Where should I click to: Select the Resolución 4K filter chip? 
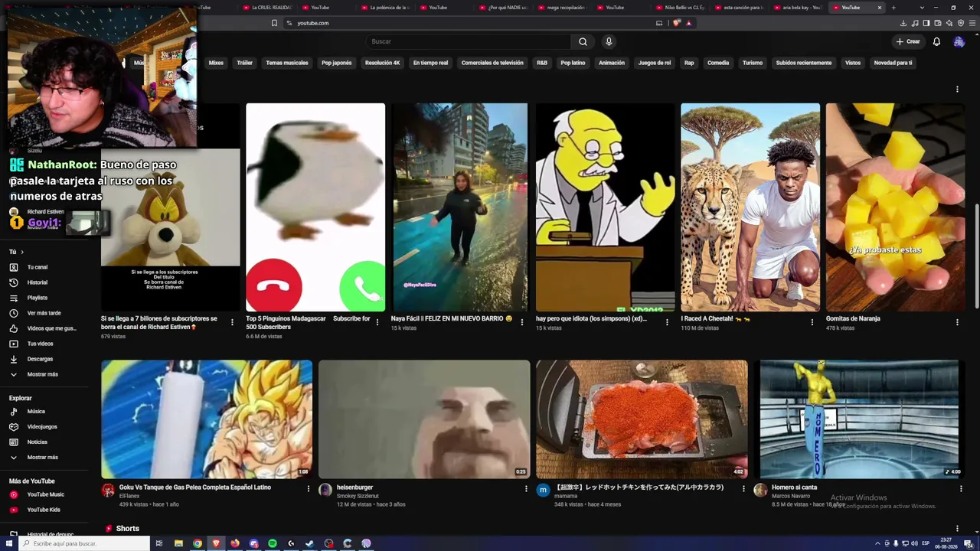(x=383, y=63)
